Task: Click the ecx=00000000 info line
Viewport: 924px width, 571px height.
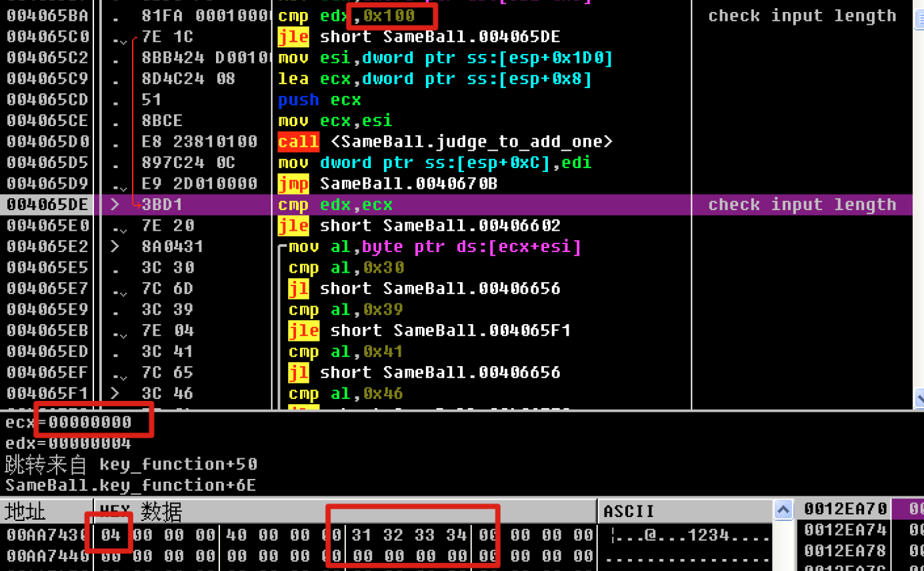Action: [69, 422]
